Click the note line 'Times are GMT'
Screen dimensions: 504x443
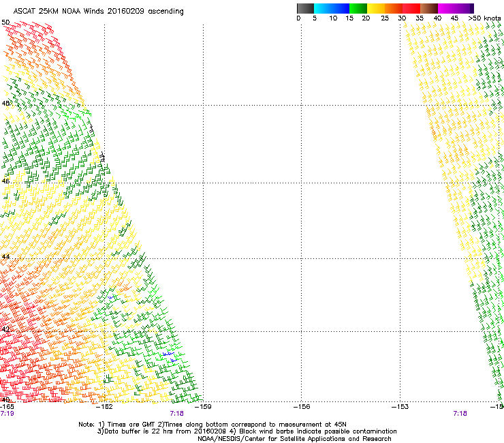pos(131,425)
